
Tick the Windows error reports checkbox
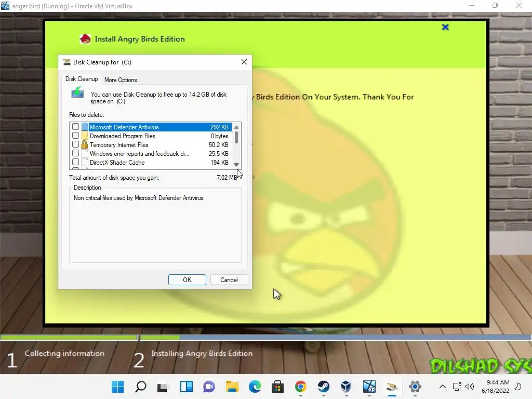click(76, 153)
